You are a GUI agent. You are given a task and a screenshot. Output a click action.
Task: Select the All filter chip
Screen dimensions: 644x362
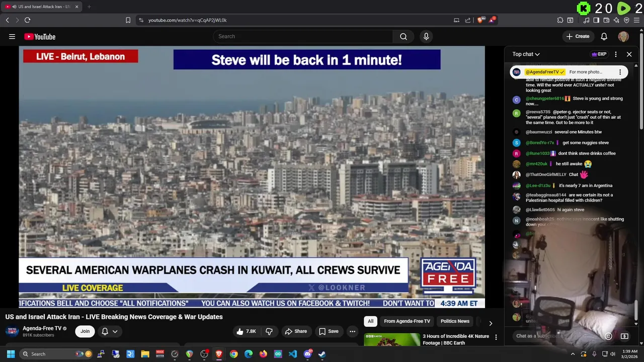coord(370,321)
